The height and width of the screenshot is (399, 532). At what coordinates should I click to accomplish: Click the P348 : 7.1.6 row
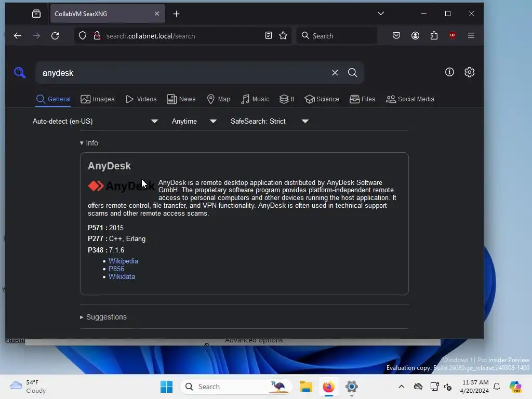point(106,250)
